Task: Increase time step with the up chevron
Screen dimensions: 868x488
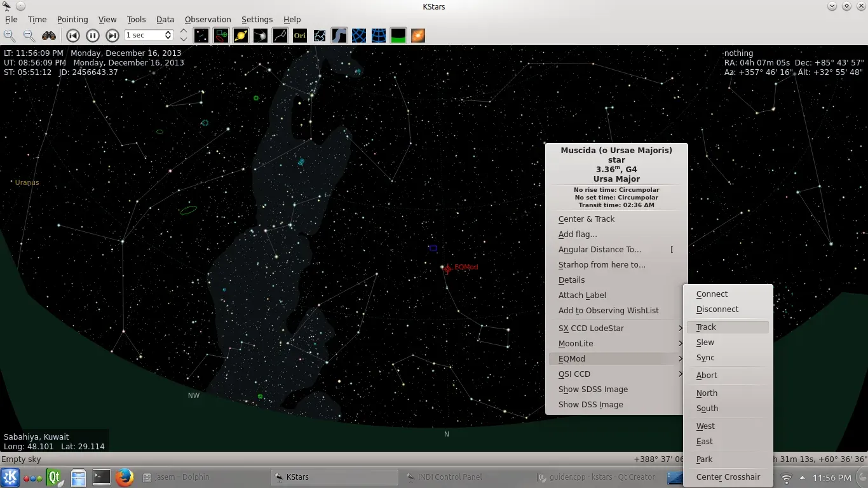Action: [184, 31]
